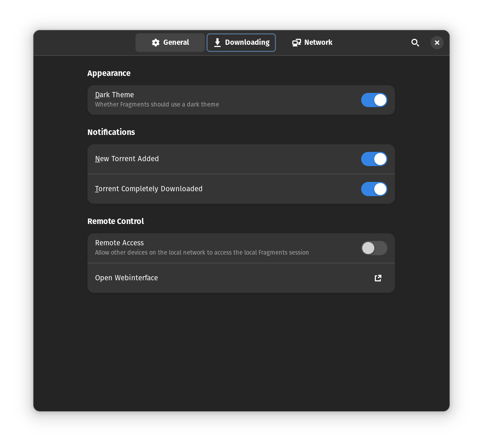Image resolution: width=483 pixels, height=448 pixels.
Task: Switch to the General tab label
Action: pyautogui.click(x=176, y=42)
